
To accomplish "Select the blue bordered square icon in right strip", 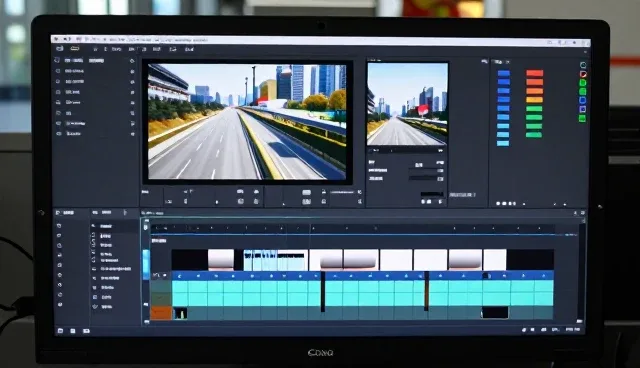I will (x=583, y=109).
